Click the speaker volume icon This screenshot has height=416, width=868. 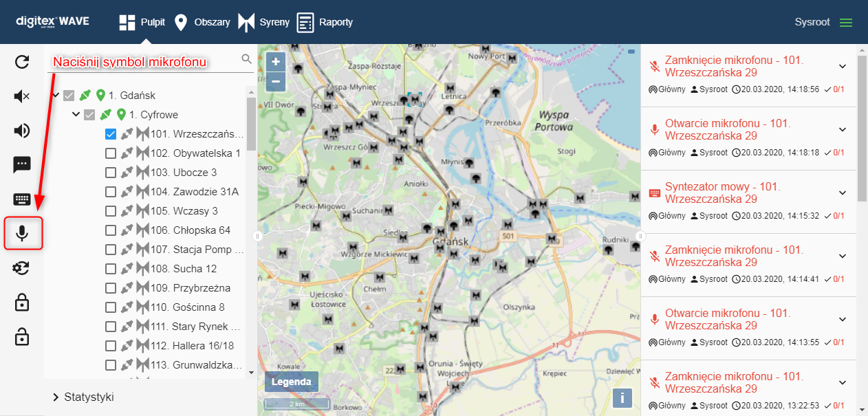(22, 131)
